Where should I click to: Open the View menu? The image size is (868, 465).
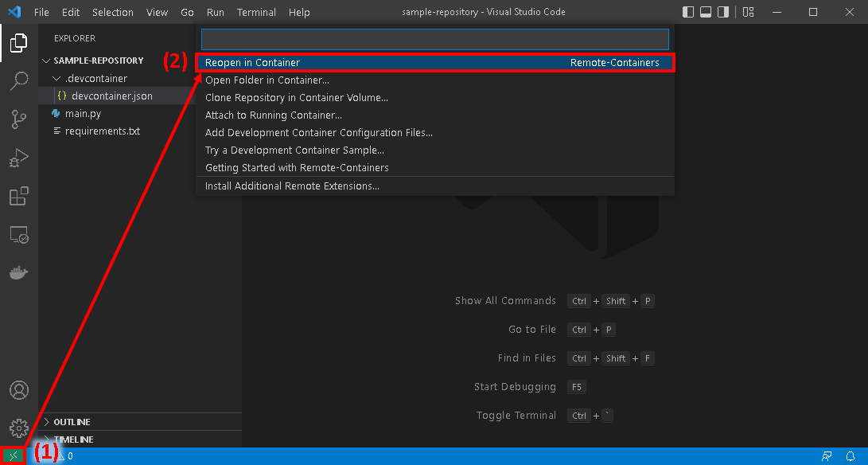pyautogui.click(x=158, y=12)
